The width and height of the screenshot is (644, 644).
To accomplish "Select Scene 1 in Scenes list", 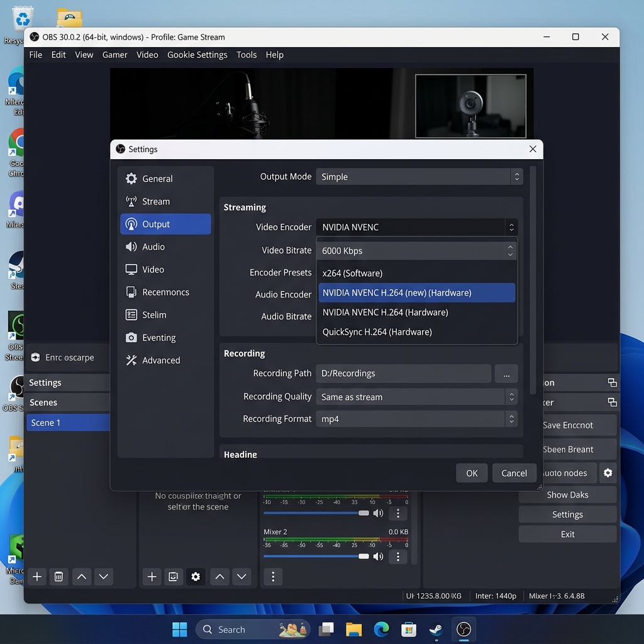I will pos(68,423).
